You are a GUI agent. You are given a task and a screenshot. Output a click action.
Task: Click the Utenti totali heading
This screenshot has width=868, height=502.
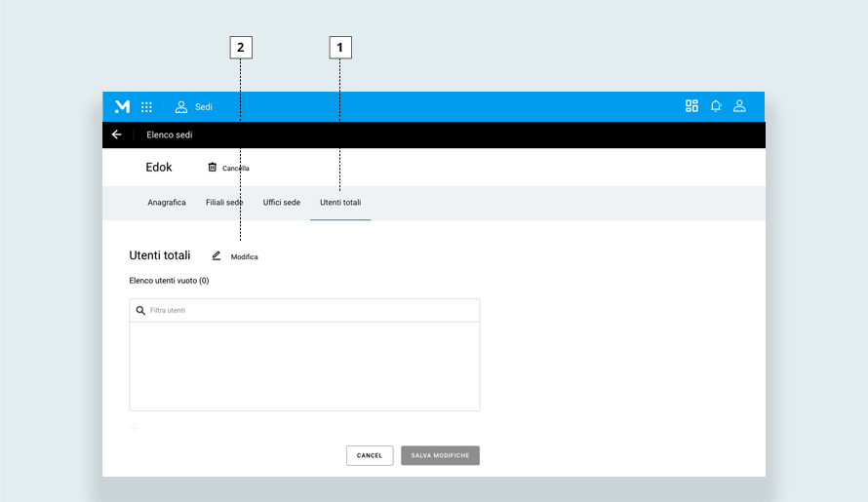click(x=160, y=255)
